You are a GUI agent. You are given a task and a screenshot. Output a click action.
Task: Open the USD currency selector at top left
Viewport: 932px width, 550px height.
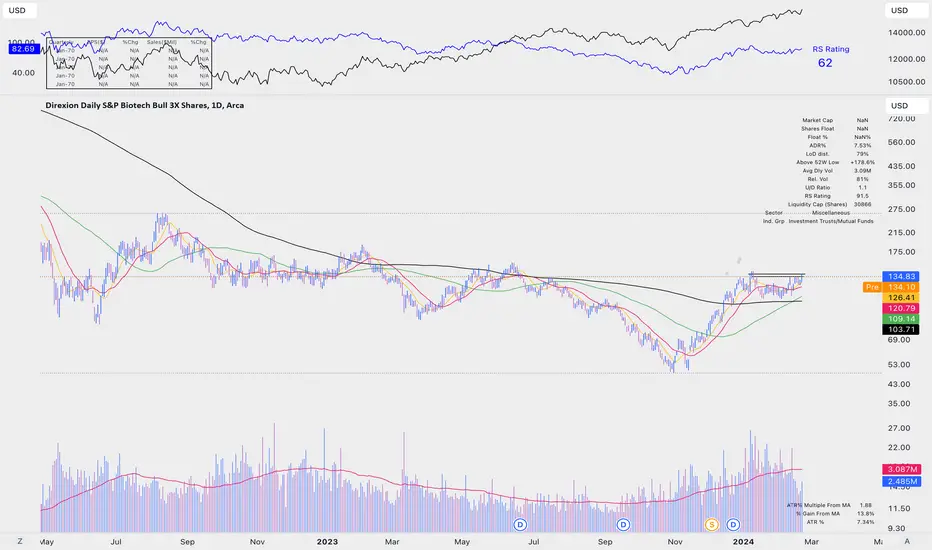coord(19,10)
